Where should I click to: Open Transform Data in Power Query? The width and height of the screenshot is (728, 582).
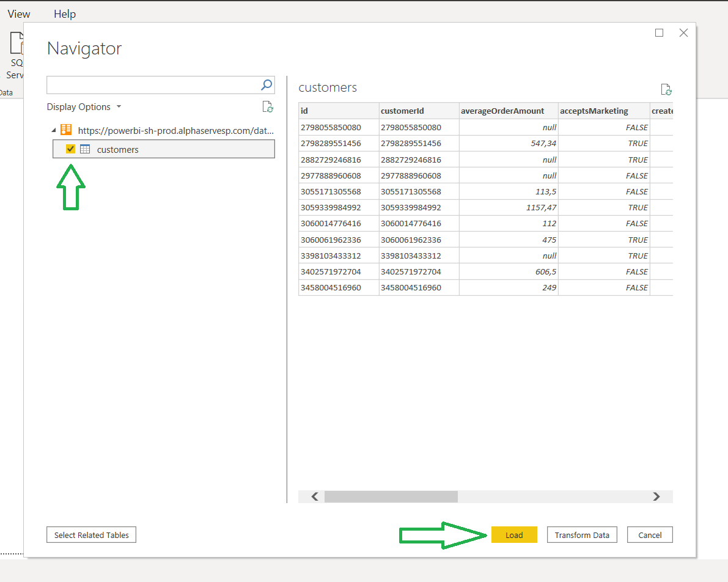click(x=581, y=534)
